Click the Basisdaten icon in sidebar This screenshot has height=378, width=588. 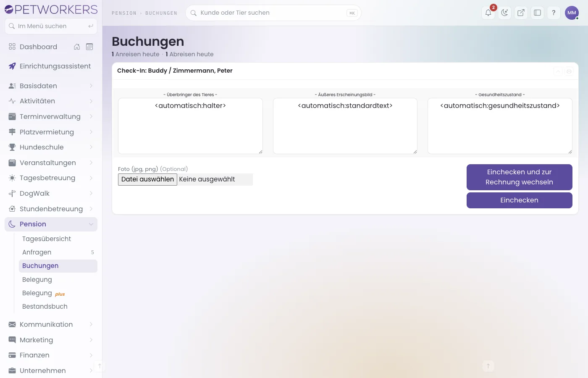tap(12, 86)
